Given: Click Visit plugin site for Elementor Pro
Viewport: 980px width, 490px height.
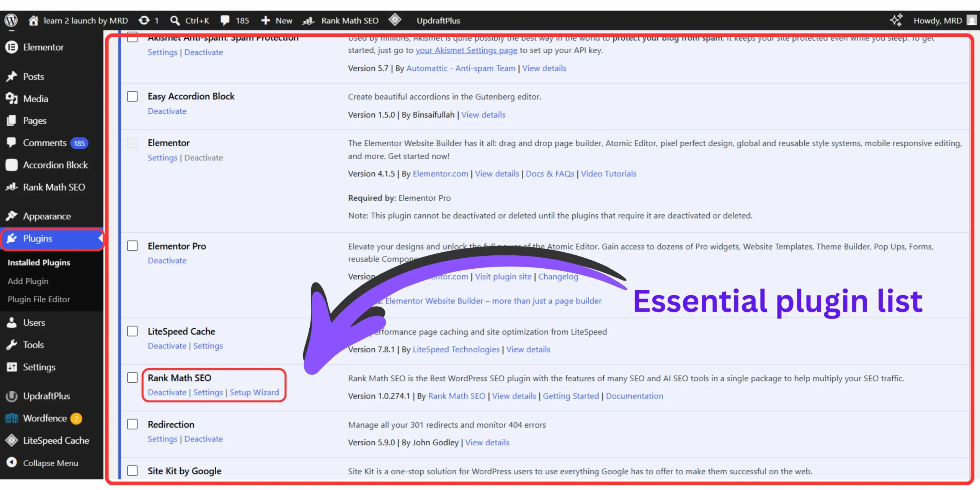Looking at the screenshot, I should point(503,276).
